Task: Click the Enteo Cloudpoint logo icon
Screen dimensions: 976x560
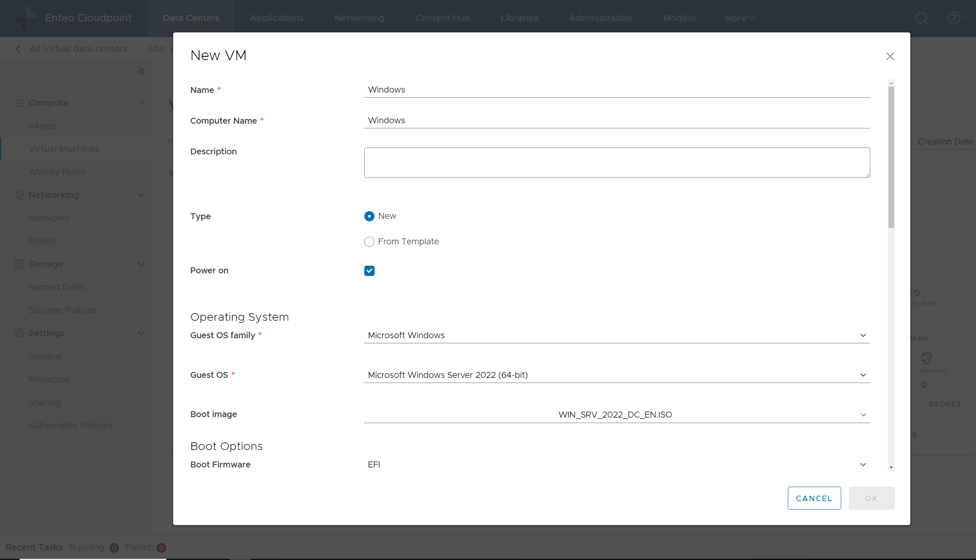Action: point(26,17)
